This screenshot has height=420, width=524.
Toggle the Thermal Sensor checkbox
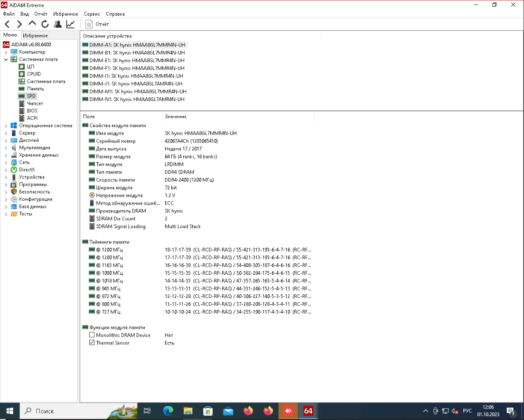point(92,343)
